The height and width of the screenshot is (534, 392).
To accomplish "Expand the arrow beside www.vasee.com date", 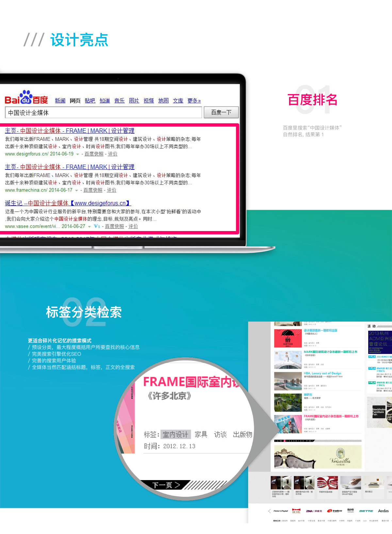I will pyautogui.click(x=89, y=227).
